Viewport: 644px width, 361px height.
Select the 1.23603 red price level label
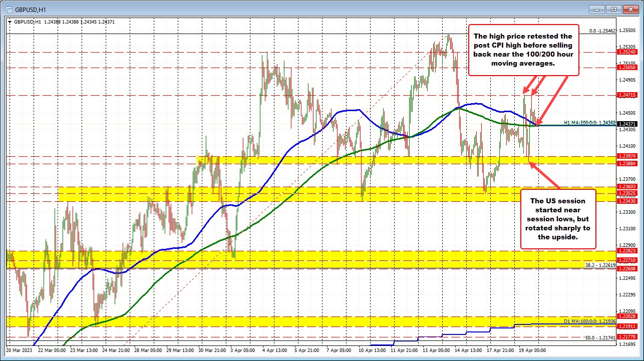point(627,187)
